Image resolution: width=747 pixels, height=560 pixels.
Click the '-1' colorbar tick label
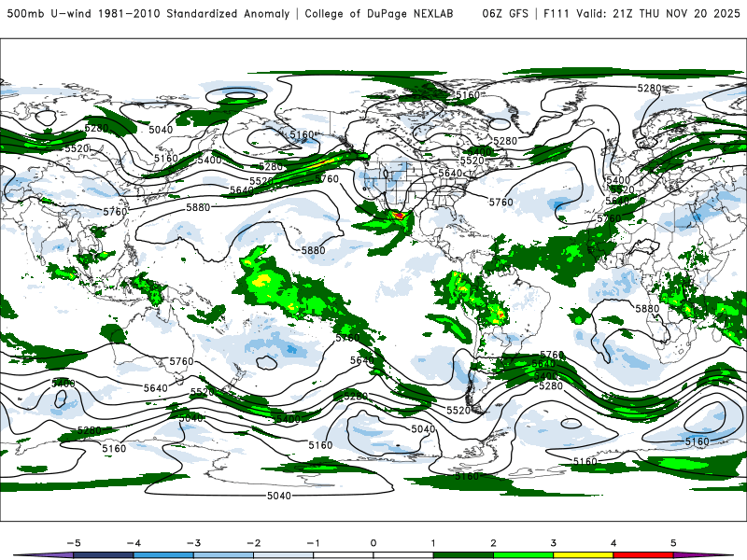[x=314, y=543]
